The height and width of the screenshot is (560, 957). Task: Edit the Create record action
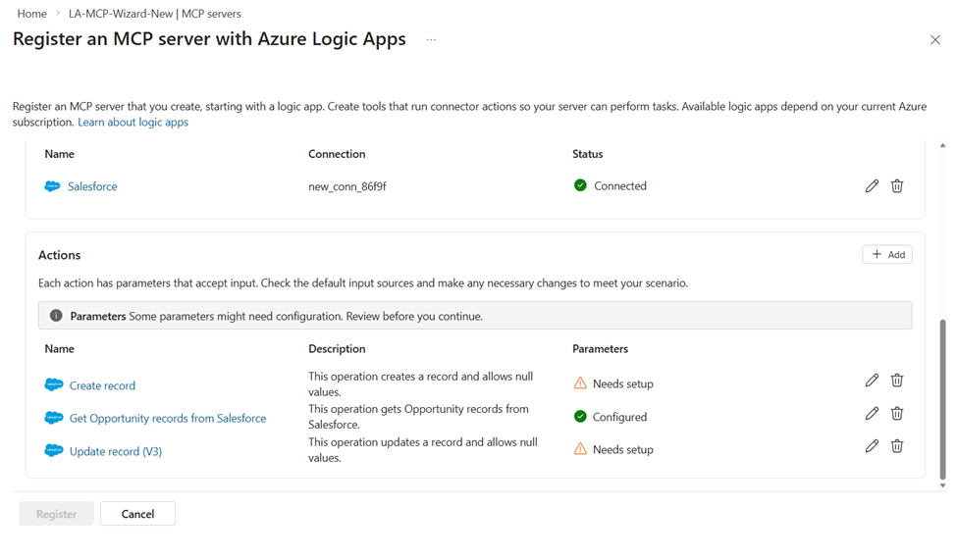pos(872,381)
